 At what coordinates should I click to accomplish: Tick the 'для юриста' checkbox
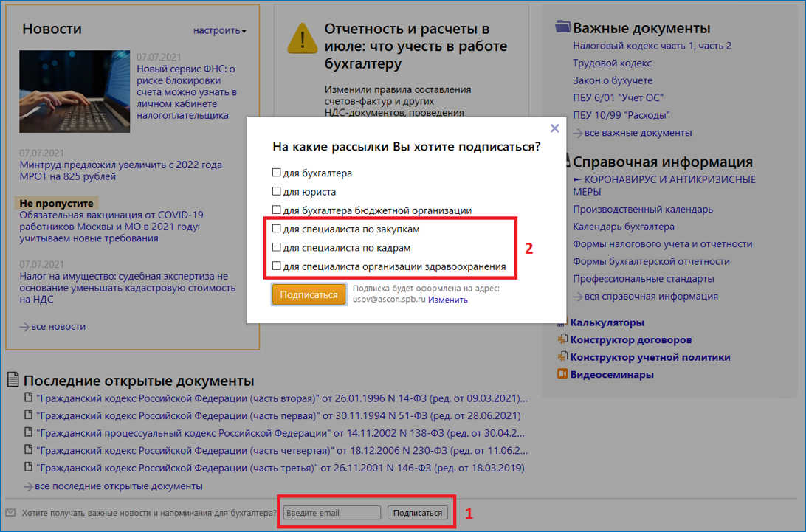(277, 191)
